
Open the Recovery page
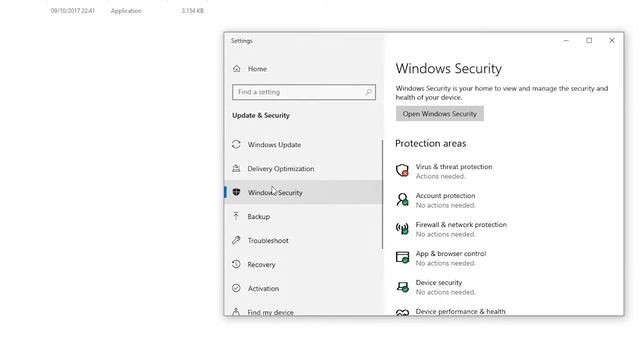[303, 264]
